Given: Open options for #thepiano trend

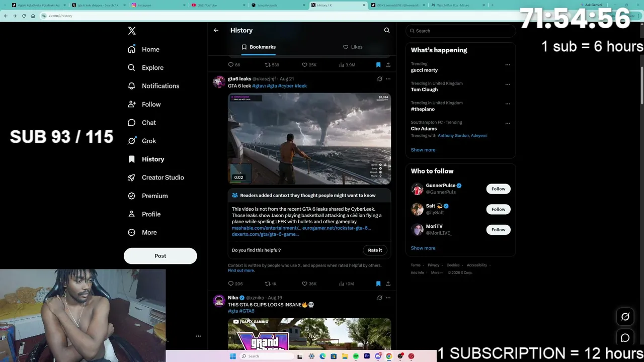Looking at the screenshot, I should click(508, 104).
